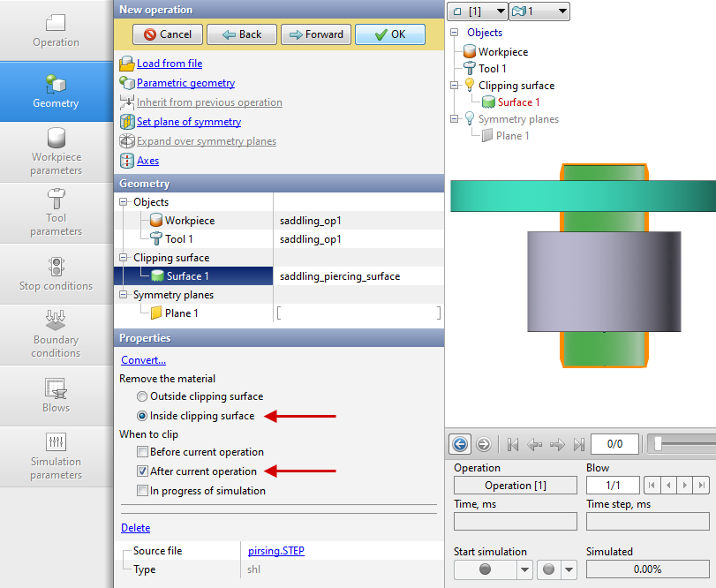Select Outside clipping surface radio button
This screenshot has width=716, height=588.
coord(142,397)
